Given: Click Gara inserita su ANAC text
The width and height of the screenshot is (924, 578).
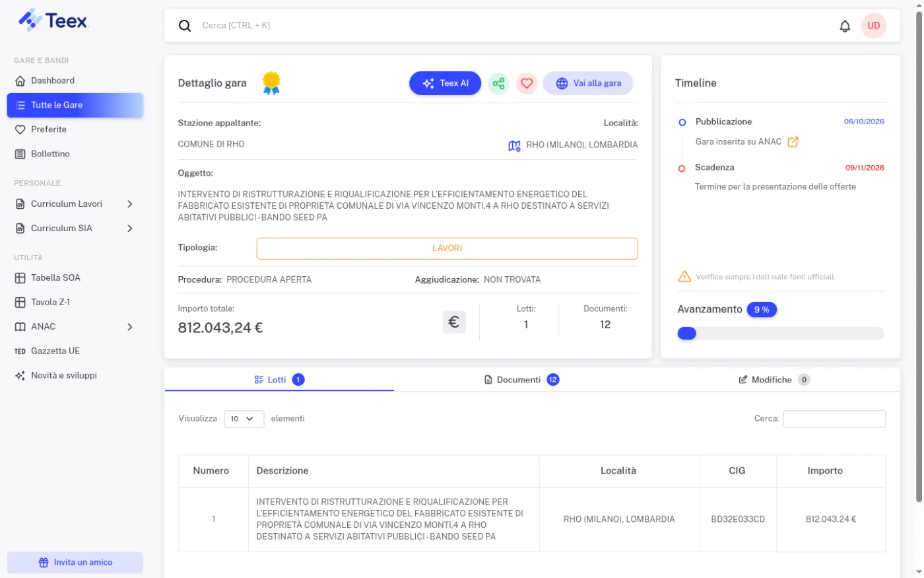Looking at the screenshot, I should pyautogui.click(x=738, y=142).
